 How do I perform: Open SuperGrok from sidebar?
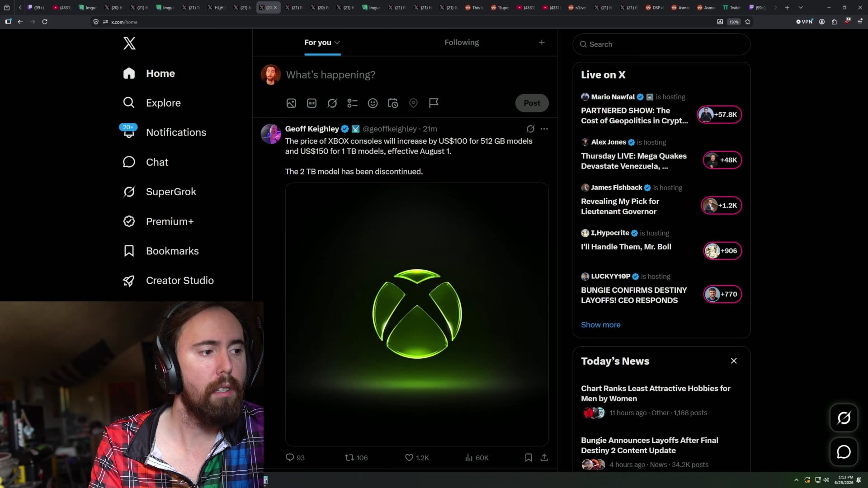(160, 192)
